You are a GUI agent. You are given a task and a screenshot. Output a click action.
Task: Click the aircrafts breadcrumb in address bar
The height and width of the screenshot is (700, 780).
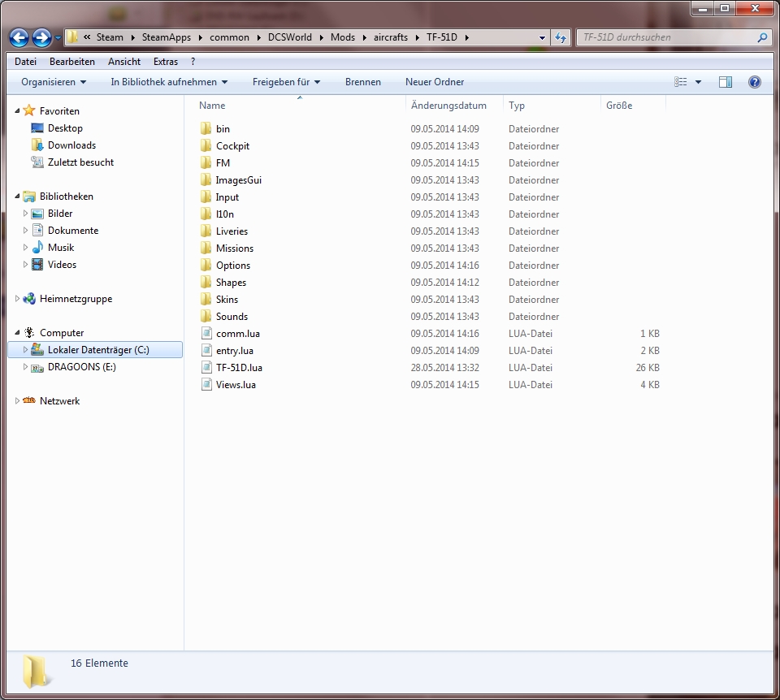(391, 37)
